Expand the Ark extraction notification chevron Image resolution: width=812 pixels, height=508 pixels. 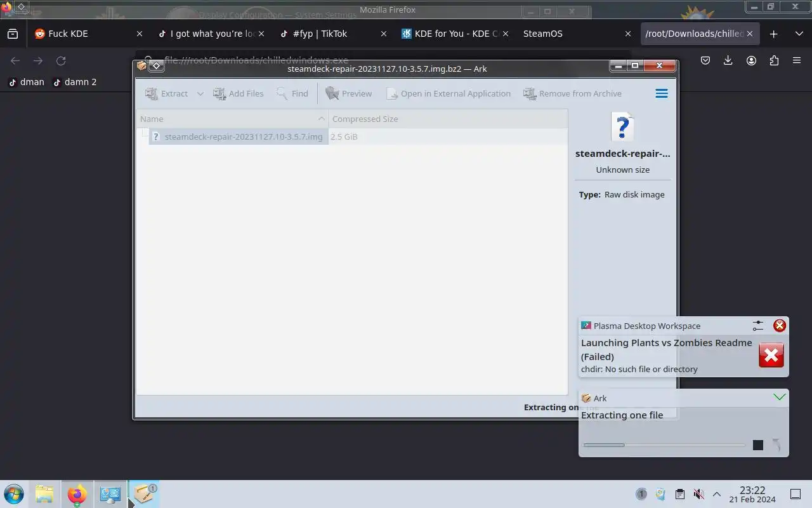pyautogui.click(x=780, y=398)
